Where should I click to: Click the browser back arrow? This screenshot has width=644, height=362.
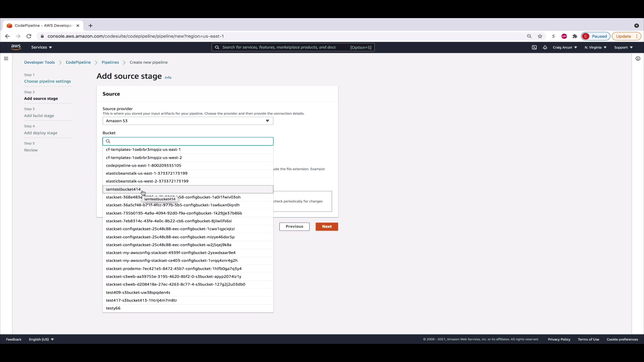tap(7, 36)
